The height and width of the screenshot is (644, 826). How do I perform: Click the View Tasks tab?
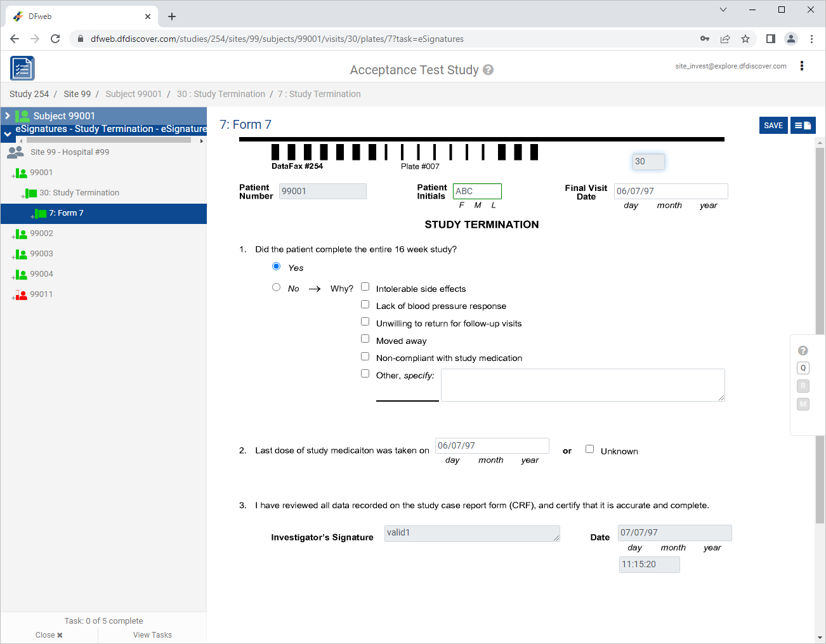[x=152, y=634]
